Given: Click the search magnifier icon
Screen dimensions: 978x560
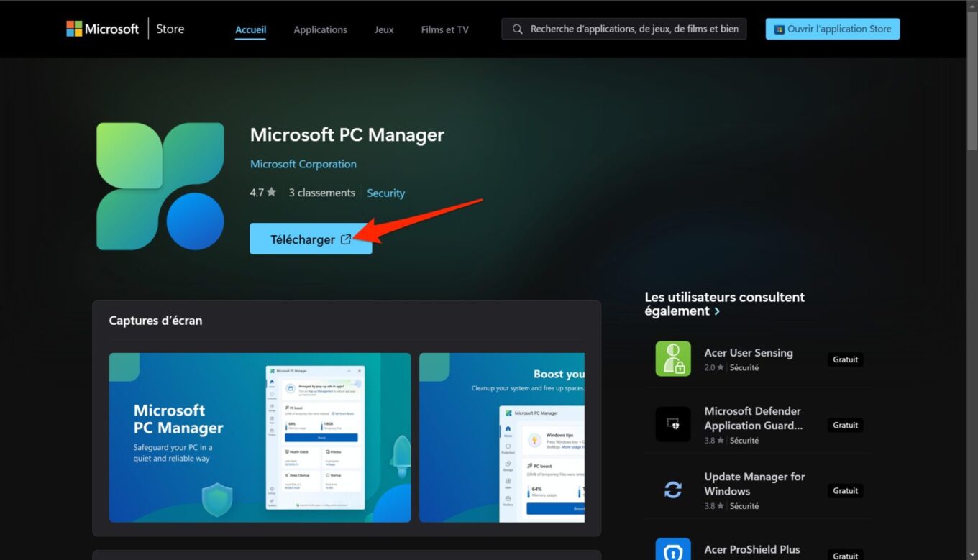Looking at the screenshot, I should 518,29.
